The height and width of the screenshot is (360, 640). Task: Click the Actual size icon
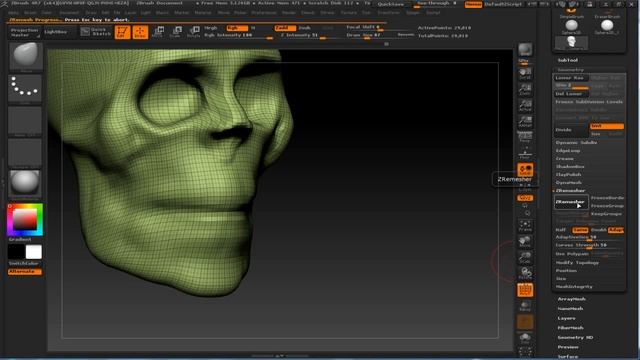point(525,106)
